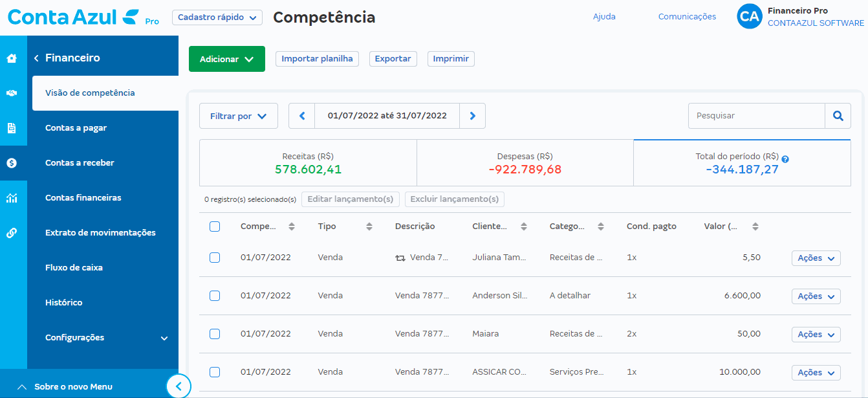Open the chart reports icon in the sidebar
This screenshot has width=868, height=398.
12,198
